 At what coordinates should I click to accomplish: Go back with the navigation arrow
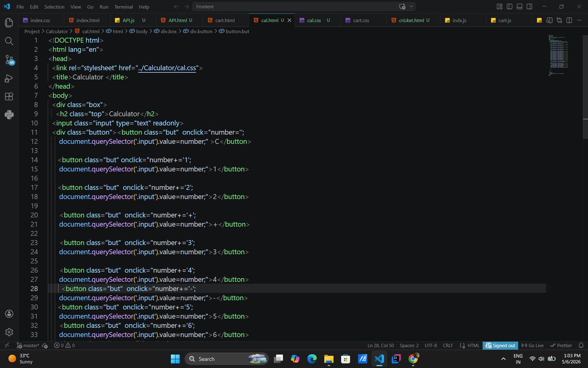point(177,7)
